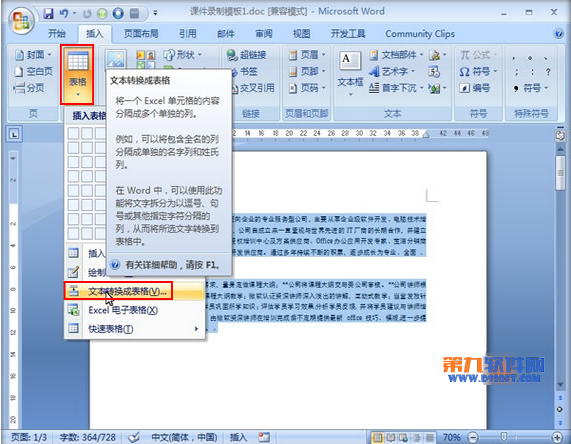Screen dimensions: 571x444
Task: Switch to Print Layout view
Action: coord(378,437)
